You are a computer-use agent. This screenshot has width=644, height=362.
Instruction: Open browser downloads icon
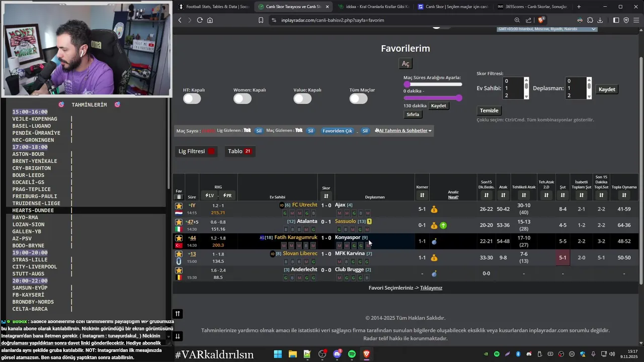click(x=600, y=20)
